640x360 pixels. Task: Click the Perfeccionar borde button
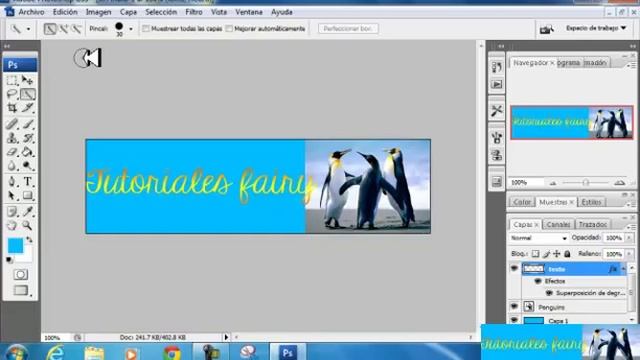pyautogui.click(x=348, y=29)
